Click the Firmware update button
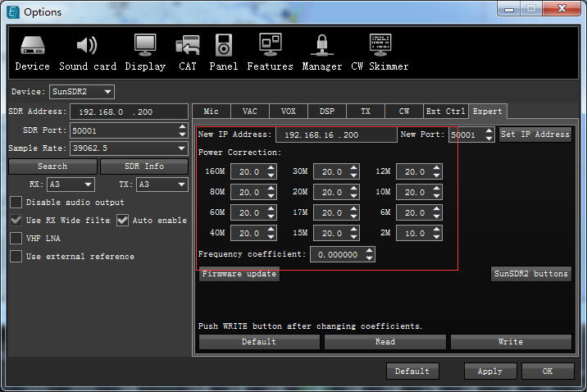 pyautogui.click(x=239, y=274)
